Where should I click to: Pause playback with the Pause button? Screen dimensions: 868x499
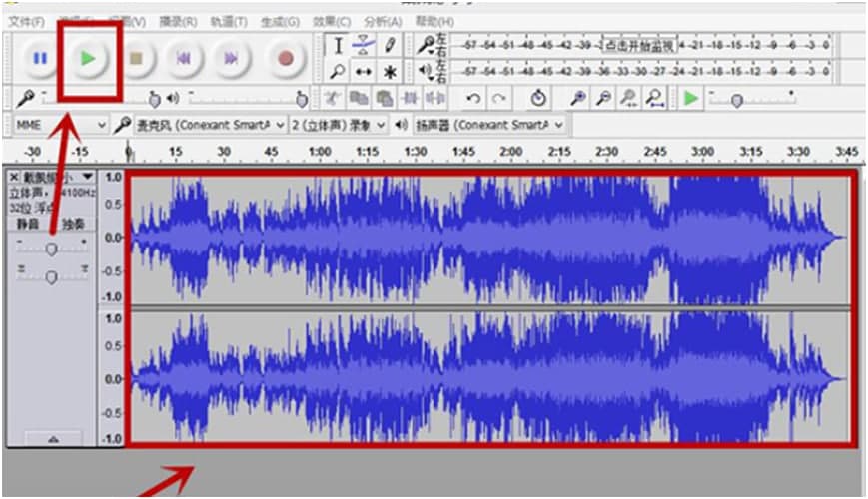pos(40,58)
